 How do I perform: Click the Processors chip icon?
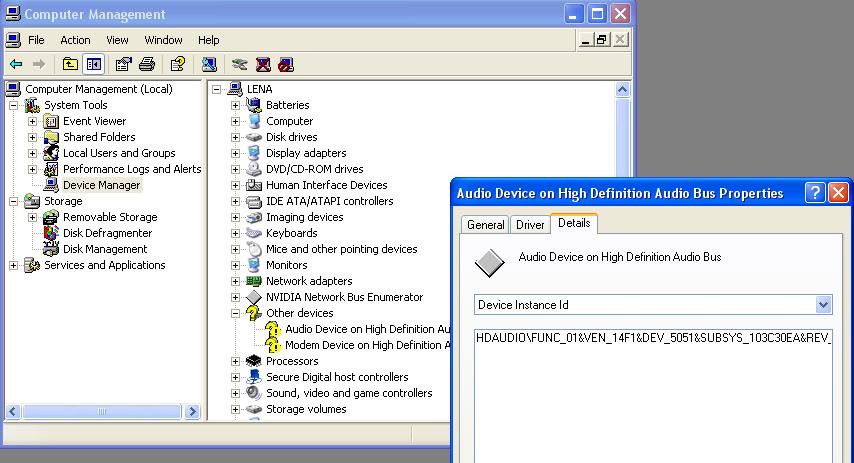click(254, 361)
